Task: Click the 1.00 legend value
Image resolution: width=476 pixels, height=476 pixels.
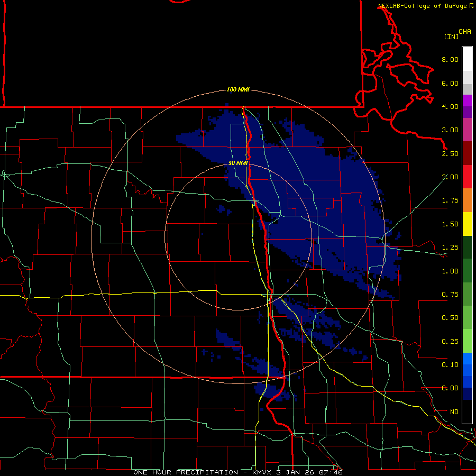Action: [450, 271]
